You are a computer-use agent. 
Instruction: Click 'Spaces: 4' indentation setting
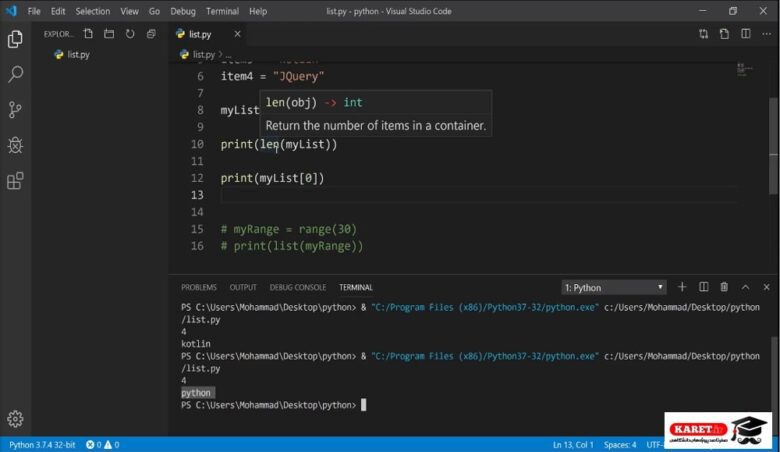pos(620,445)
